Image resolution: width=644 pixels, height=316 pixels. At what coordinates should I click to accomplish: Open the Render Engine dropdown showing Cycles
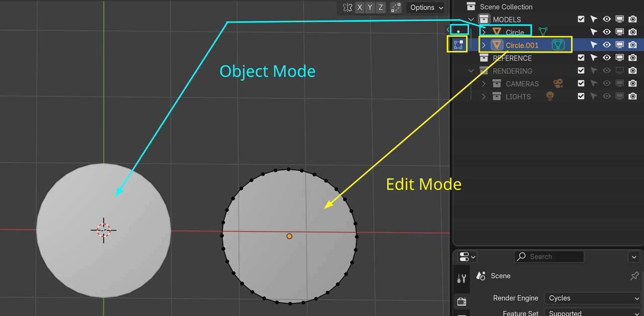point(592,298)
